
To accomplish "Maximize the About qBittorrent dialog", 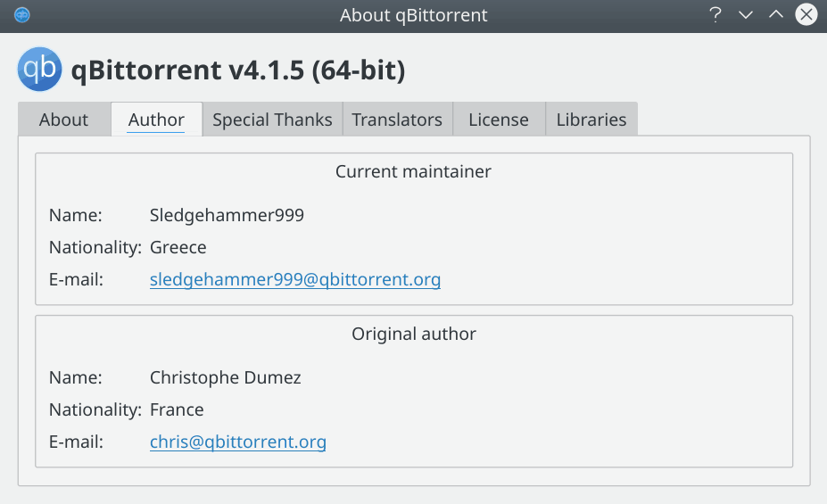I will (x=776, y=15).
